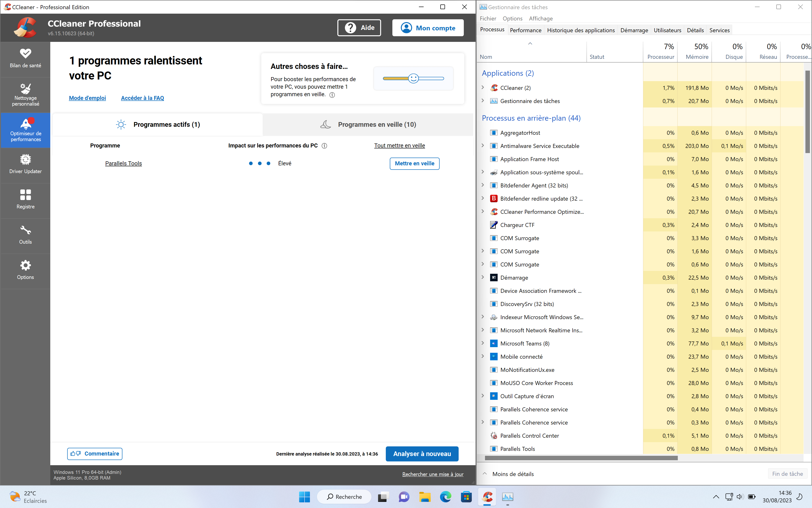
Task: Expand Mobile connecté process row
Action: 483,356
